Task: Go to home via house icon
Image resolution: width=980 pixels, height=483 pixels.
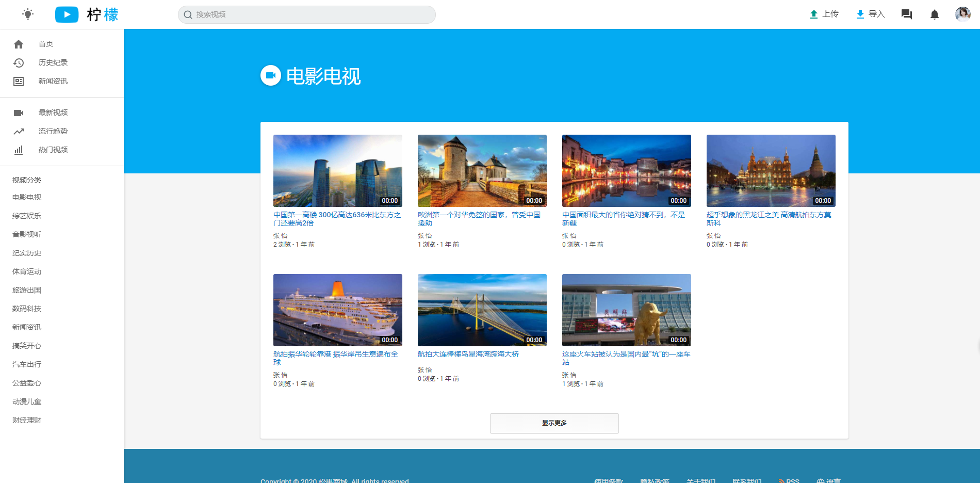Action: click(19, 44)
